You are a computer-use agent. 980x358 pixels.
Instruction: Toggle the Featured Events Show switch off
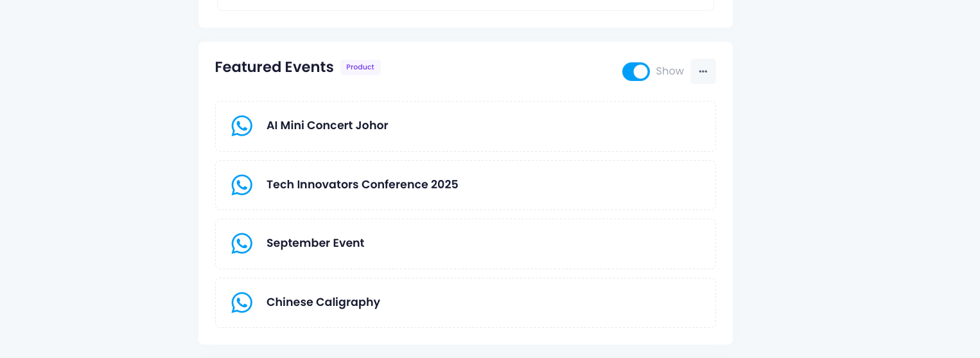point(636,71)
